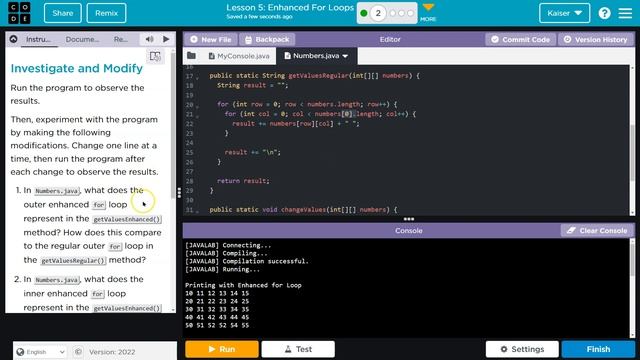Create a New File
The image size is (640, 360).
tap(211, 39)
